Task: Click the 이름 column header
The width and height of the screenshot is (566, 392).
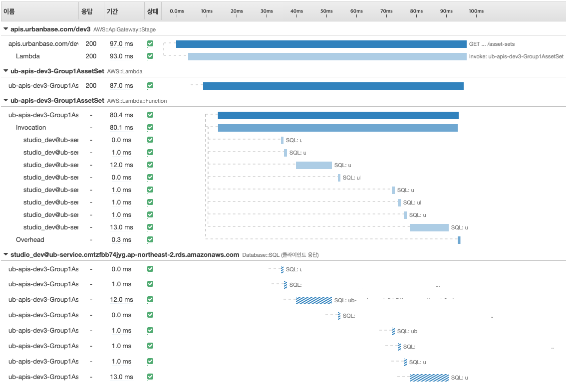Action: [9, 11]
